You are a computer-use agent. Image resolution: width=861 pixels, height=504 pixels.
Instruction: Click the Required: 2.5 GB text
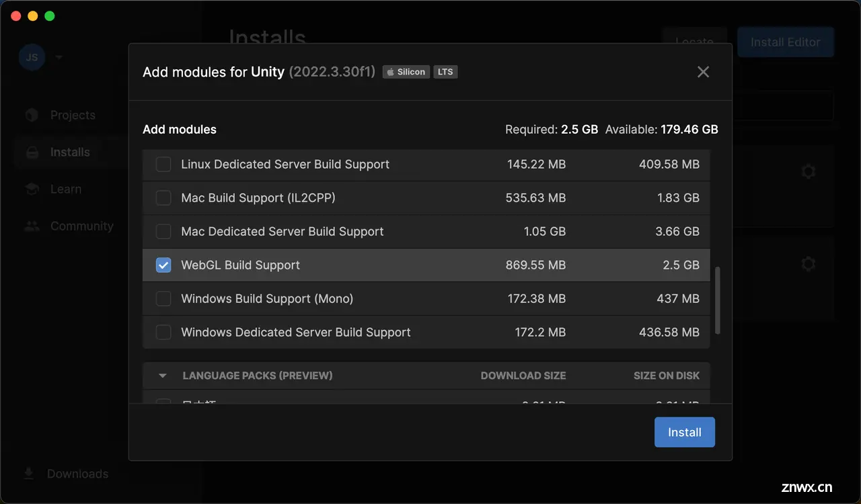pos(552,129)
